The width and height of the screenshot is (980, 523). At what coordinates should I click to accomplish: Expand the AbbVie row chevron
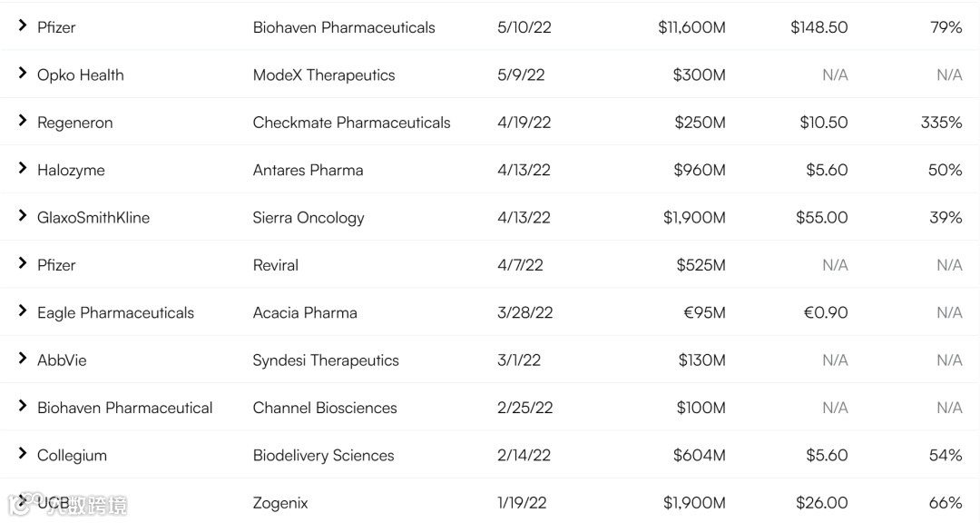pos(23,359)
